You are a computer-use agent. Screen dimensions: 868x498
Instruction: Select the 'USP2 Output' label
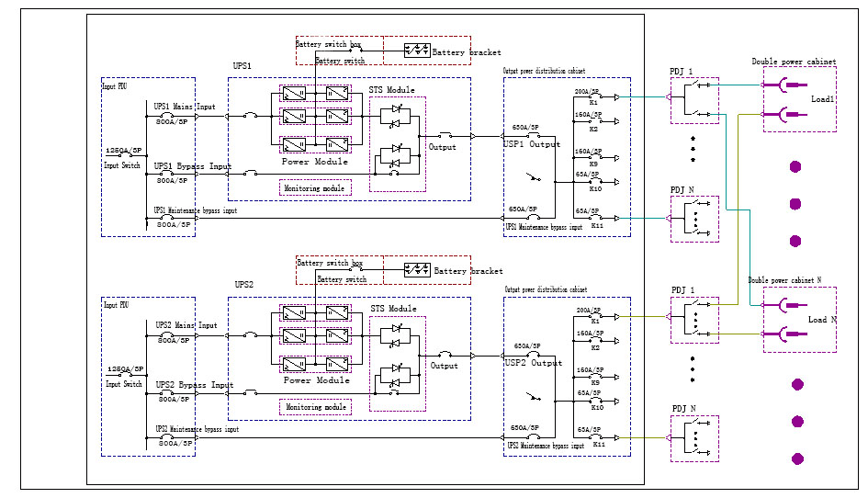pos(534,363)
